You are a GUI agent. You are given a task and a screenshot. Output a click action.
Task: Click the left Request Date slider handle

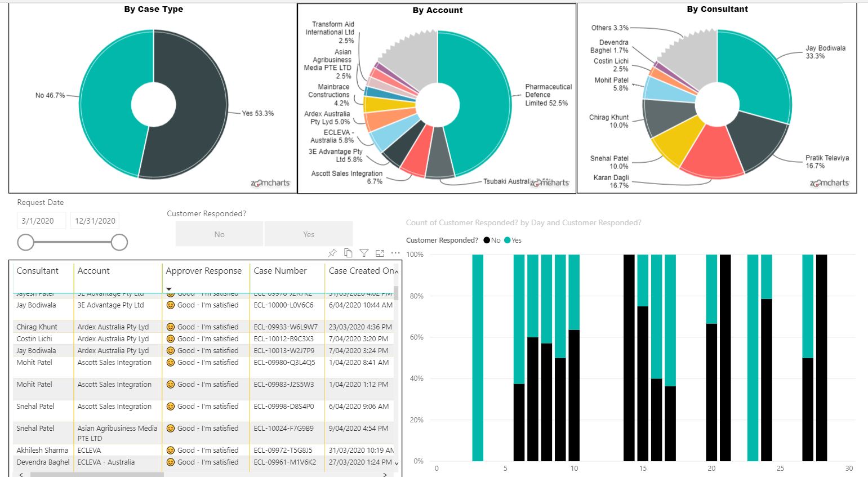[26, 242]
